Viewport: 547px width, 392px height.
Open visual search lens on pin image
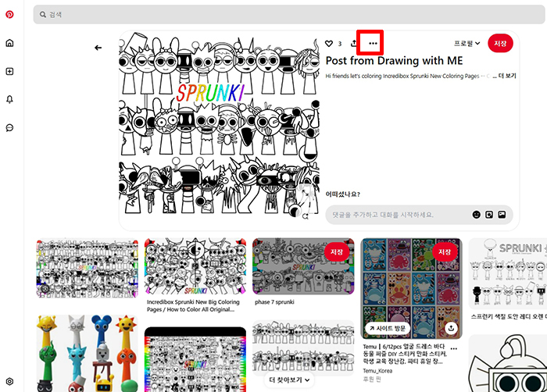point(306,216)
